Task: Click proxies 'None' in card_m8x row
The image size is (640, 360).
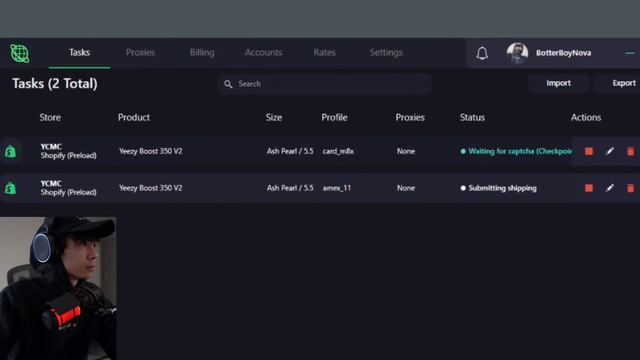Action: tap(406, 151)
